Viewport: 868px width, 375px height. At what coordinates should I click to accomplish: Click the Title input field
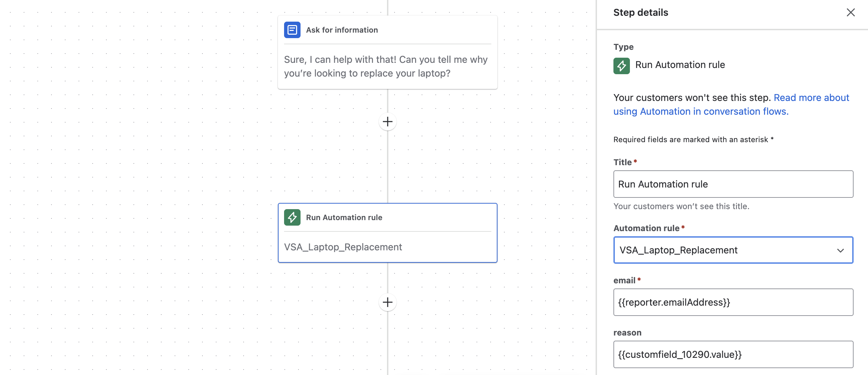[x=733, y=184]
